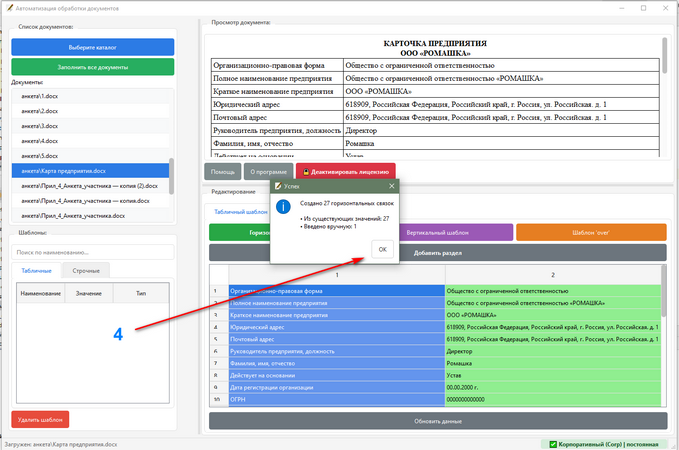Click Деактивировать лицензию
The height and width of the screenshot is (450, 679).
346,172
